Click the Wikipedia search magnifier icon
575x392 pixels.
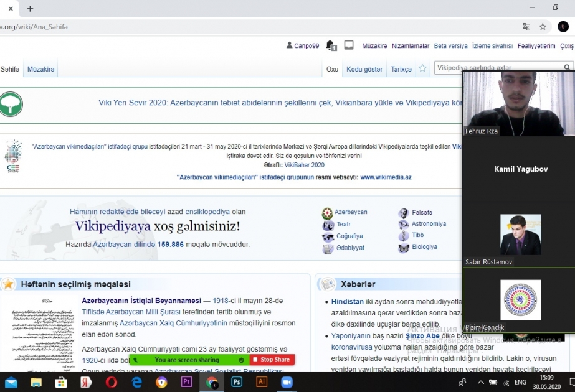[567, 67]
